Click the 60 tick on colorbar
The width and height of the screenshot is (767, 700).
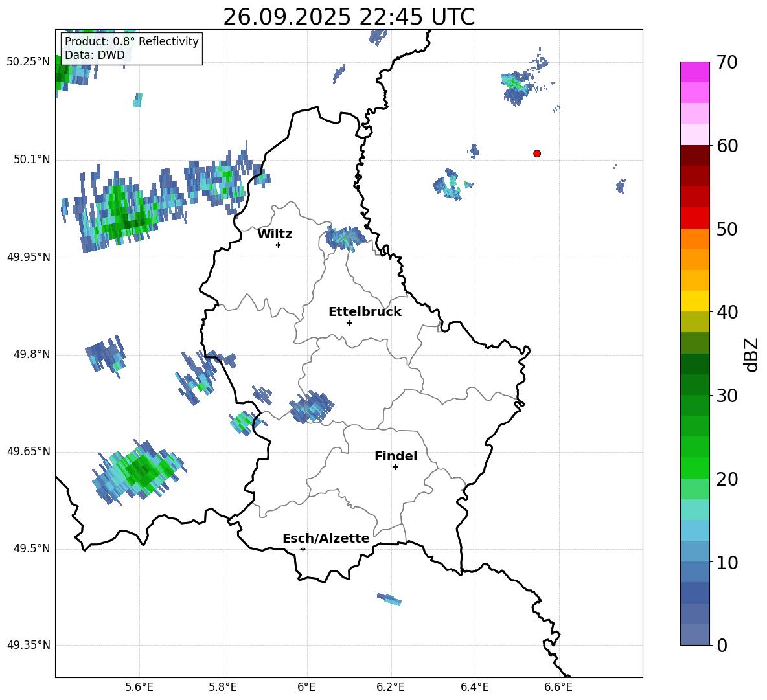coord(727,146)
